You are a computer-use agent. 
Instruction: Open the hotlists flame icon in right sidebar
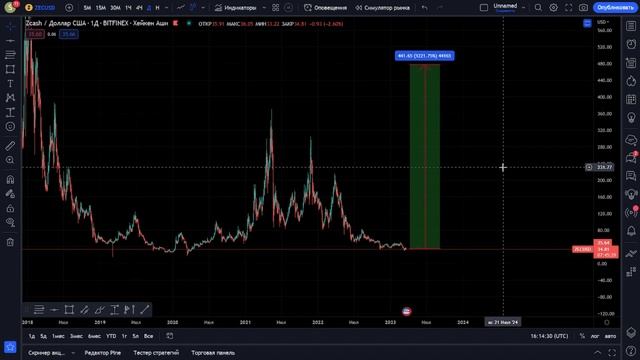point(631,81)
